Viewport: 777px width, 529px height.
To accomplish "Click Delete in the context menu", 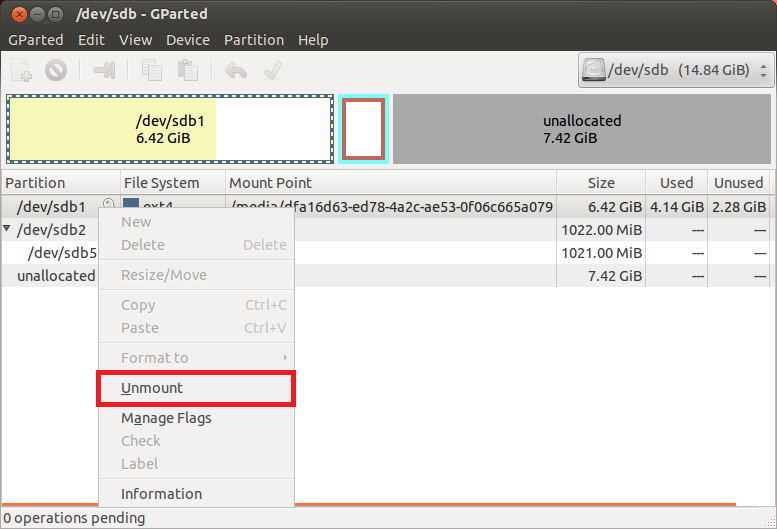I will (x=196, y=245).
